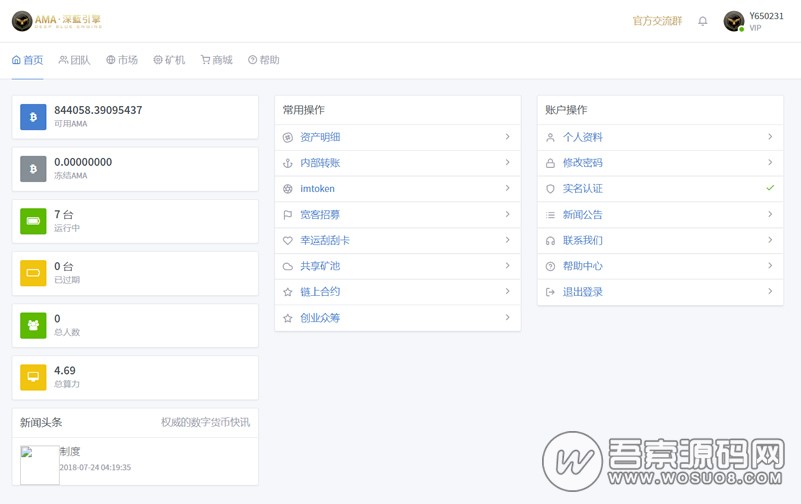Click the notification bell icon
The width and height of the screenshot is (801, 504).
click(x=703, y=21)
